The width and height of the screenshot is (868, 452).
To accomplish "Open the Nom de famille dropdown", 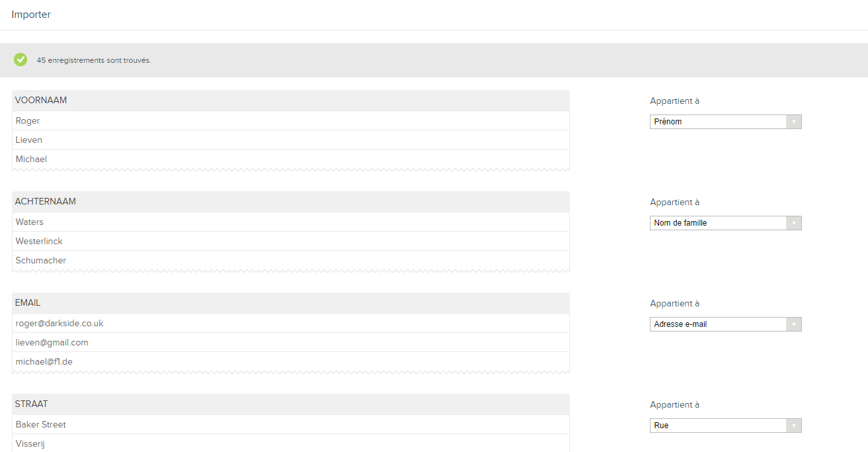I will coord(725,223).
